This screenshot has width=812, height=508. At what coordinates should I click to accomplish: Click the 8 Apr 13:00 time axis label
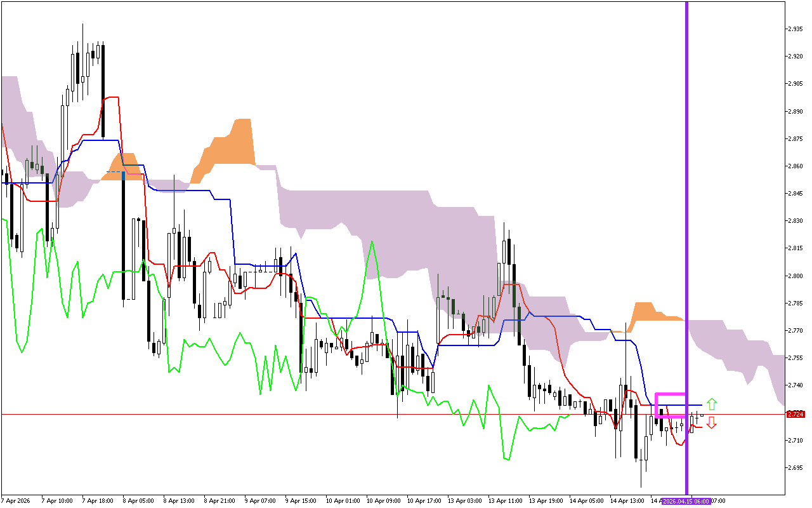click(178, 501)
